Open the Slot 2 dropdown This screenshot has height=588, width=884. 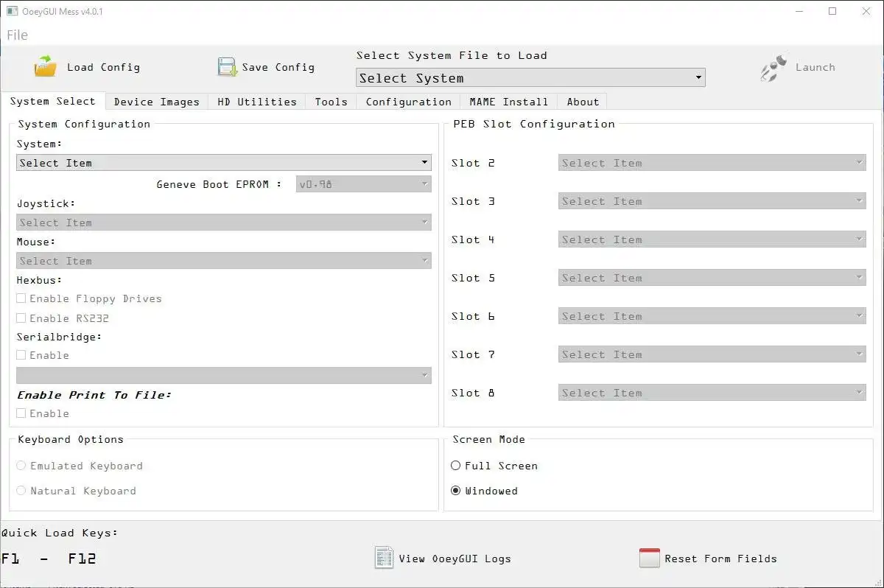coord(712,163)
